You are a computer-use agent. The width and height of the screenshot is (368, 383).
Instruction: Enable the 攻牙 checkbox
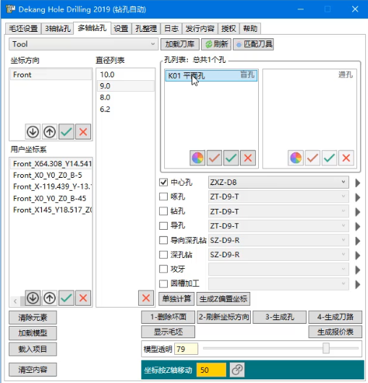point(163,269)
